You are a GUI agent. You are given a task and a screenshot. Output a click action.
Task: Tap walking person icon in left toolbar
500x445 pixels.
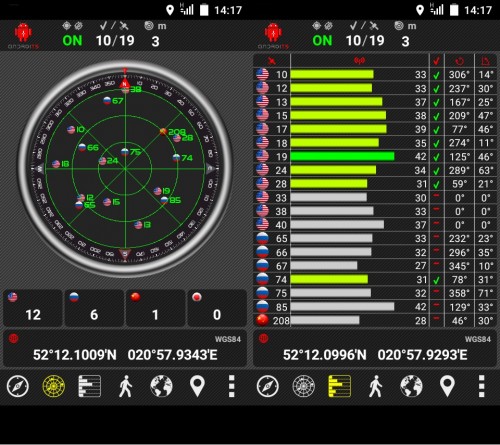[126, 386]
